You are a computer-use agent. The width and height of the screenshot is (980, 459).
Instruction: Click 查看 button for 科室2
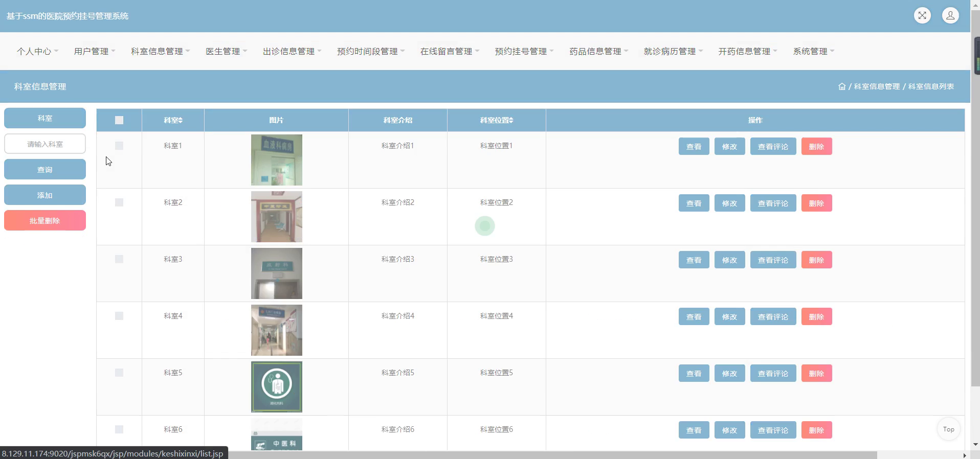coord(694,203)
